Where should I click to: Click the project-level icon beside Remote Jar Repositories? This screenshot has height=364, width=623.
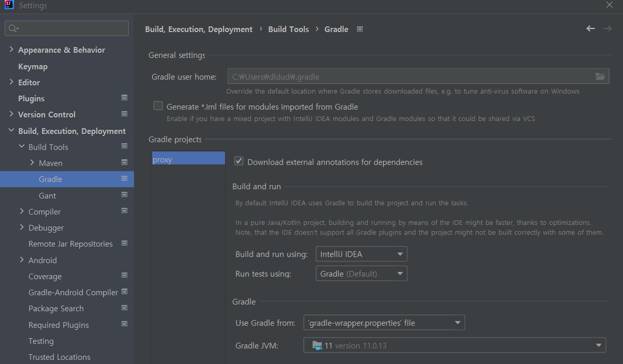tap(124, 243)
